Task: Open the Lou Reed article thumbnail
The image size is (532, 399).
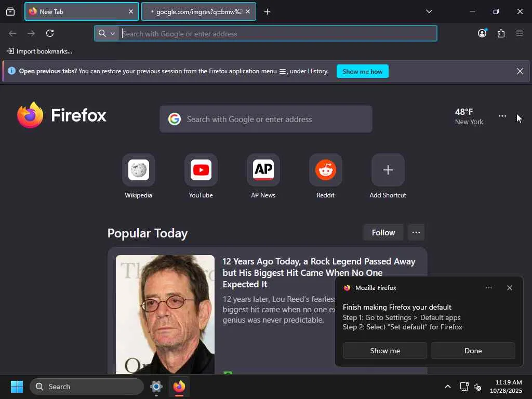Action: click(165, 314)
